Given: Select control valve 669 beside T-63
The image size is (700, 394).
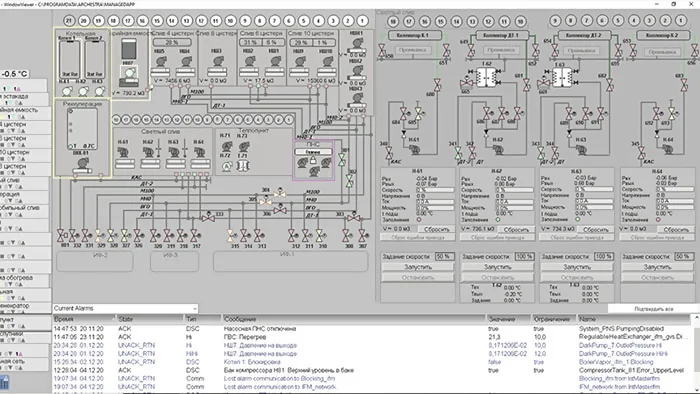Looking at the screenshot, I should (544, 83).
